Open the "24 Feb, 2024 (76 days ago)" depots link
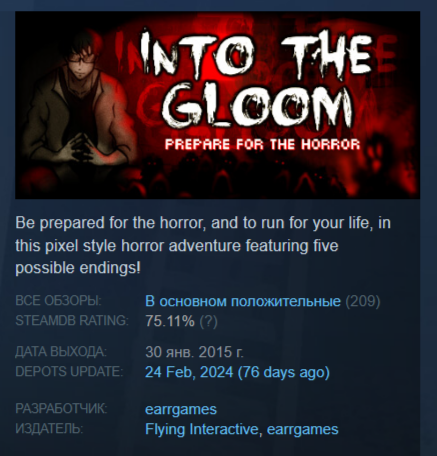This screenshot has height=456, width=437. (x=237, y=372)
